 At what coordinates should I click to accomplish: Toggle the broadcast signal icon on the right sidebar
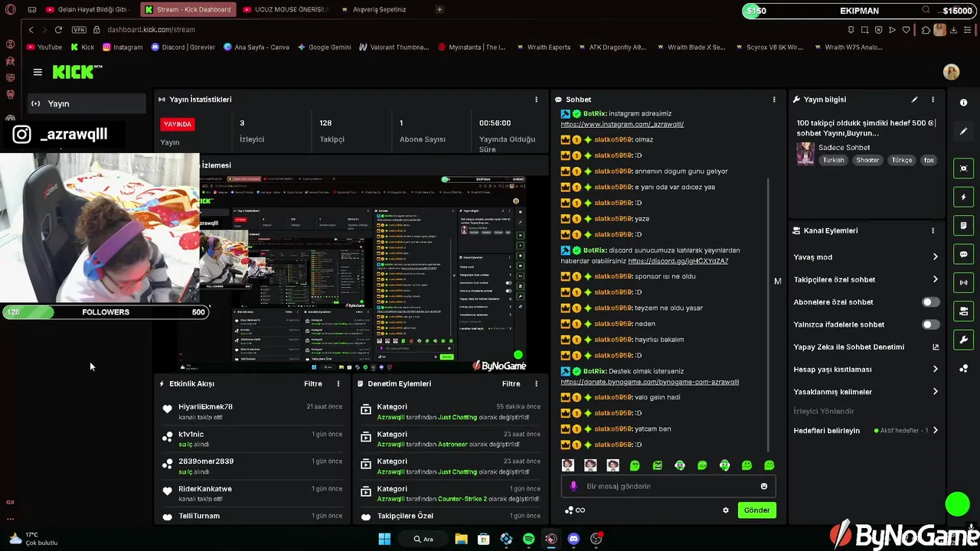[963, 282]
